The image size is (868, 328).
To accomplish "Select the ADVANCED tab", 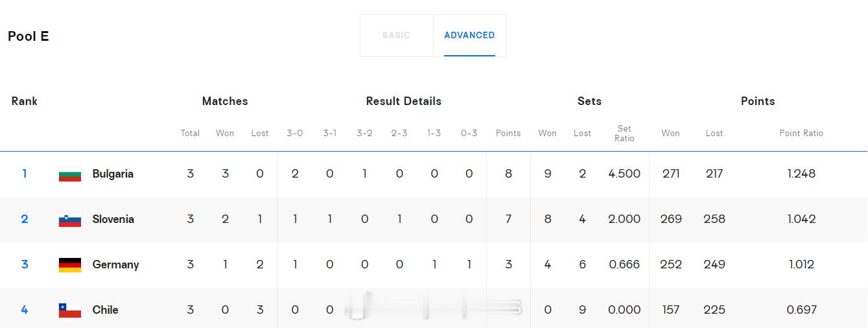I will point(469,36).
